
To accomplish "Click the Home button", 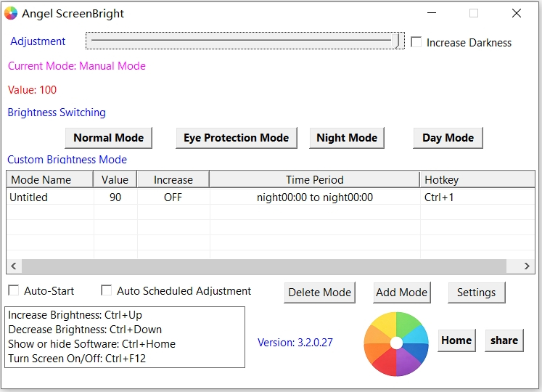I will coord(456,340).
